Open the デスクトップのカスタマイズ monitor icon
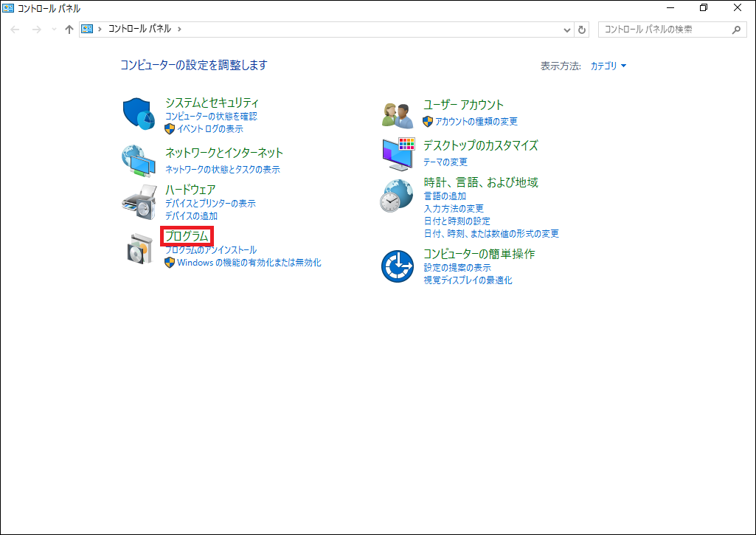Viewport: 756px width, 535px height. (399, 154)
